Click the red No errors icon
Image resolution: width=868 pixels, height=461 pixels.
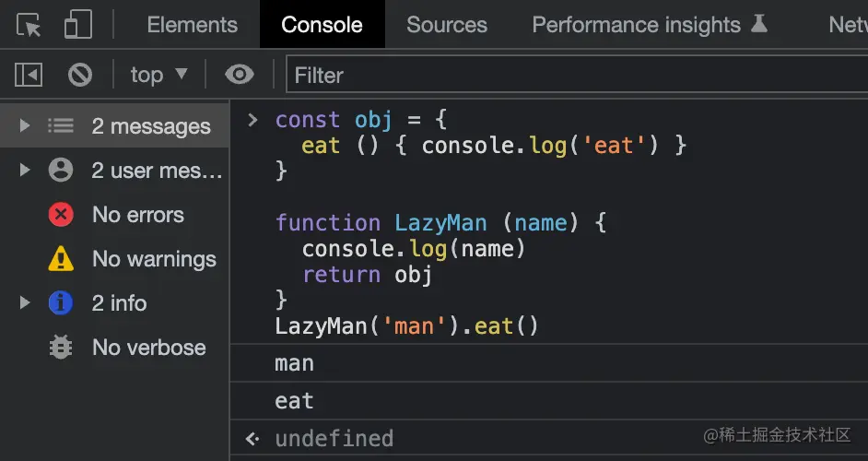(61, 215)
